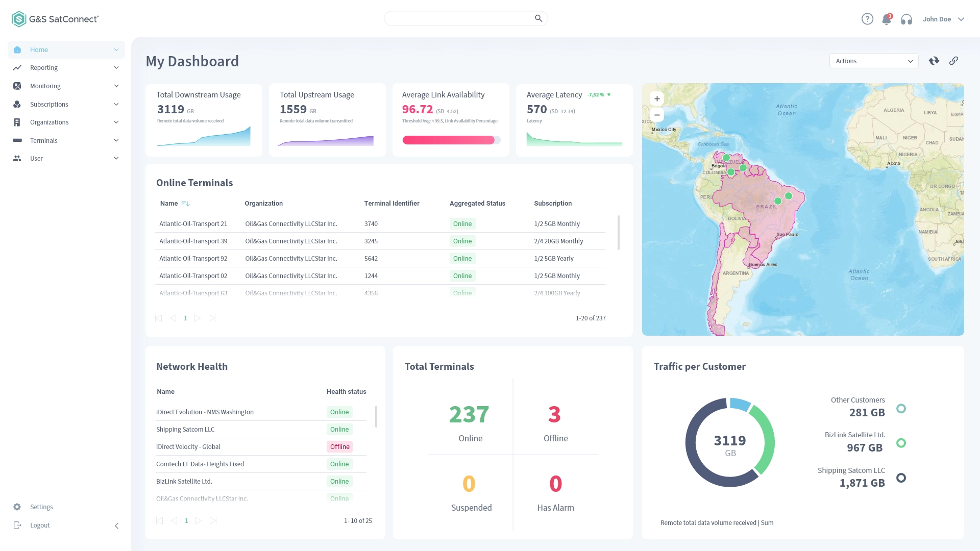Open the help question mark icon

pos(867,19)
